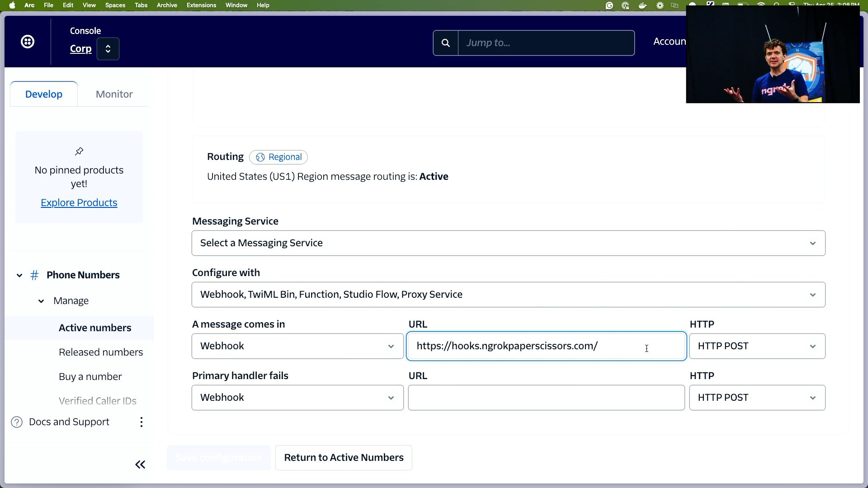Open the Select a Messaging Service dropdown
The width and height of the screenshot is (868, 488).
509,243
